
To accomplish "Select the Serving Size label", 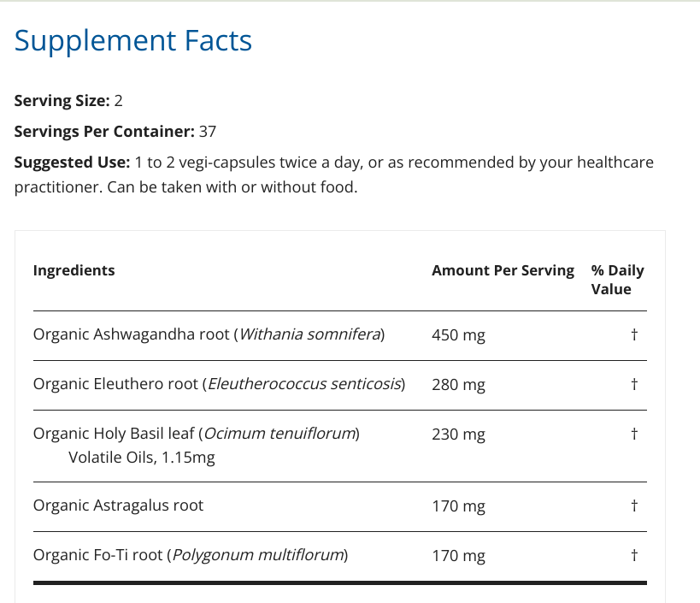I will pos(62,101).
